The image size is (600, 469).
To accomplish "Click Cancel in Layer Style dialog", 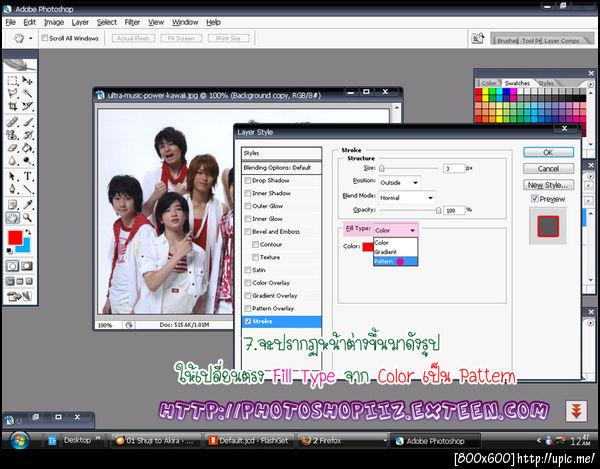I will tap(548, 169).
